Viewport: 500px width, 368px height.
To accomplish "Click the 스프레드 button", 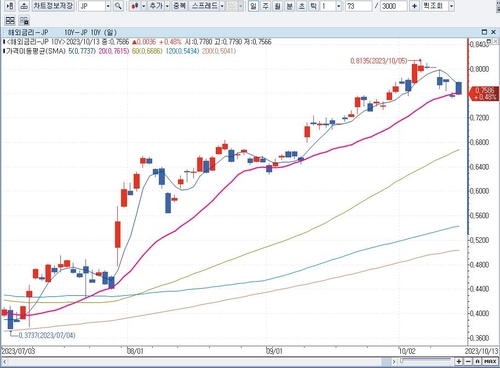I will pyautogui.click(x=204, y=6).
